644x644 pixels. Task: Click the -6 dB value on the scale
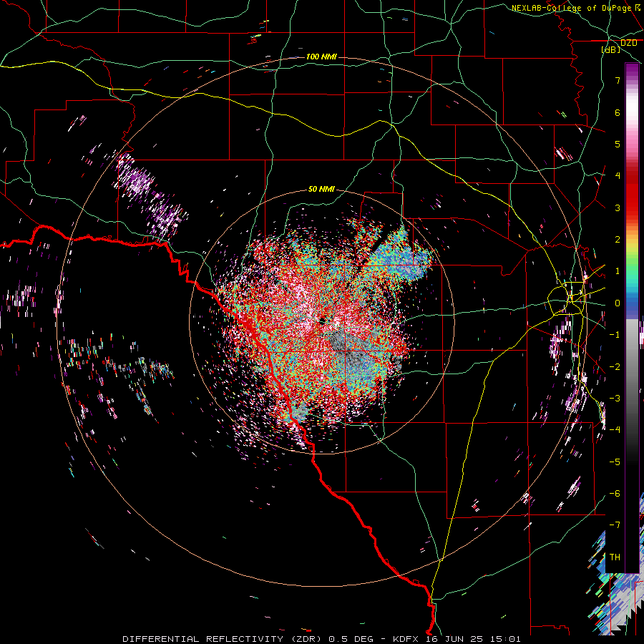[615, 494]
